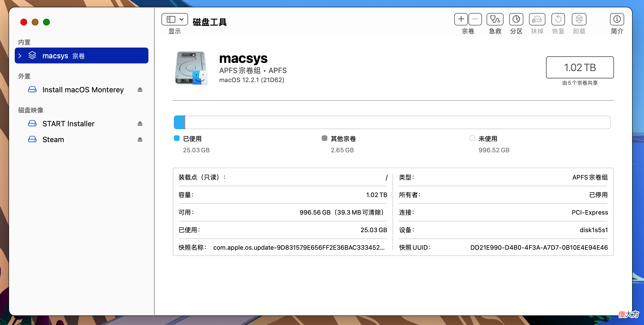
Task: Eject the START Installer disk image
Action: pyautogui.click(x=140, y=124)
